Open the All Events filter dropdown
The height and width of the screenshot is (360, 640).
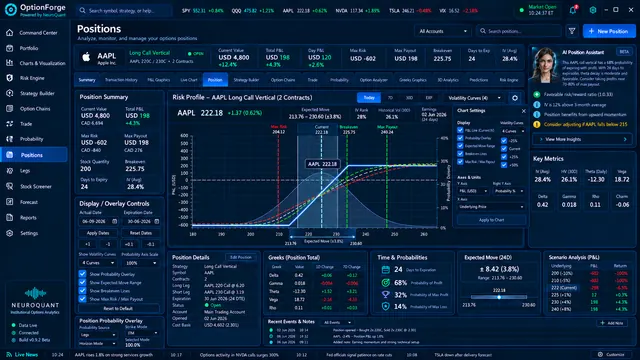(x=338, y=322)
